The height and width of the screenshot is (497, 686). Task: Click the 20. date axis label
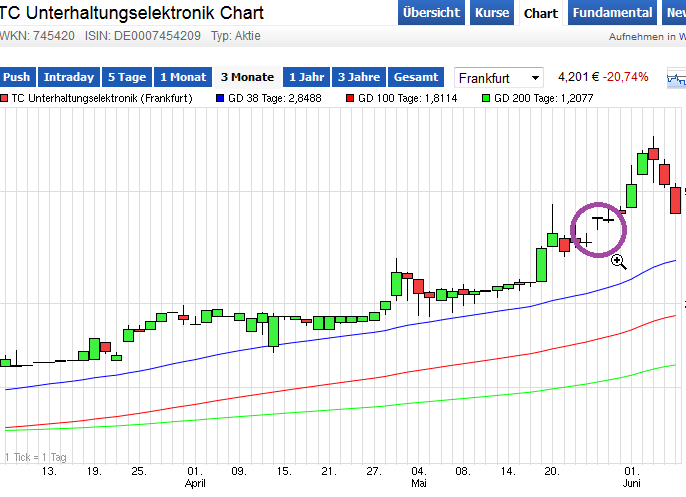551,472
